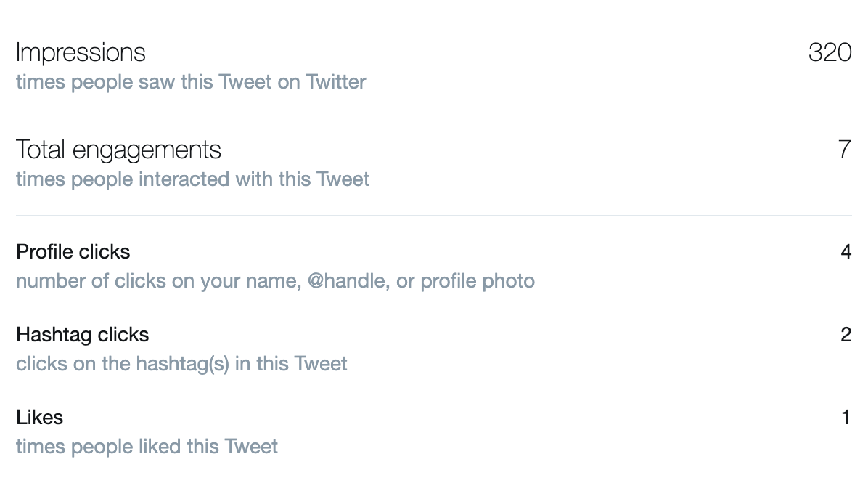Click the Likes count of 1
Screen dimensions: 868x491
(x=846, y=418)
